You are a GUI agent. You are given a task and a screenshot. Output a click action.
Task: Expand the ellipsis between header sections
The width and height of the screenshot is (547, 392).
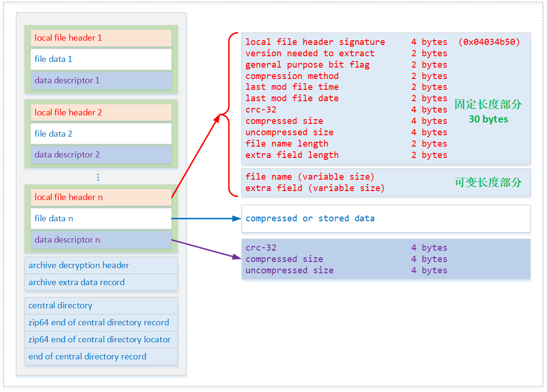pos(98,177)
